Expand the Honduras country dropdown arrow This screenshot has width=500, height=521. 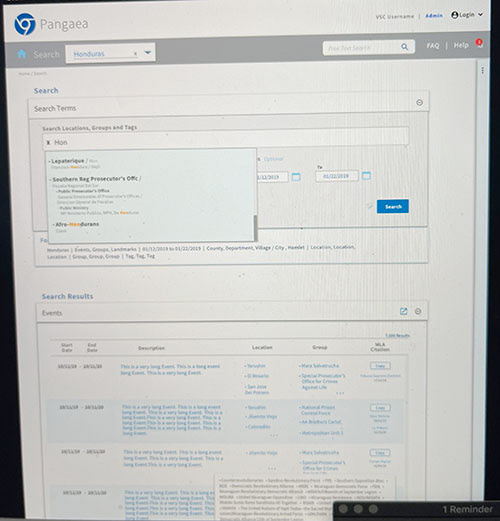148,53
